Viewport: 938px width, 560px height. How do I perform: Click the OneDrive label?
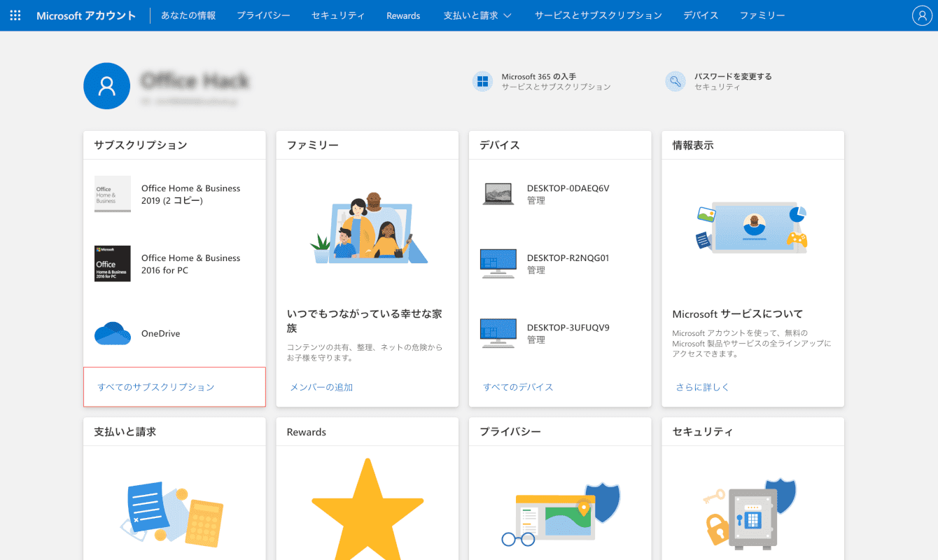click(x=160, y=334)
